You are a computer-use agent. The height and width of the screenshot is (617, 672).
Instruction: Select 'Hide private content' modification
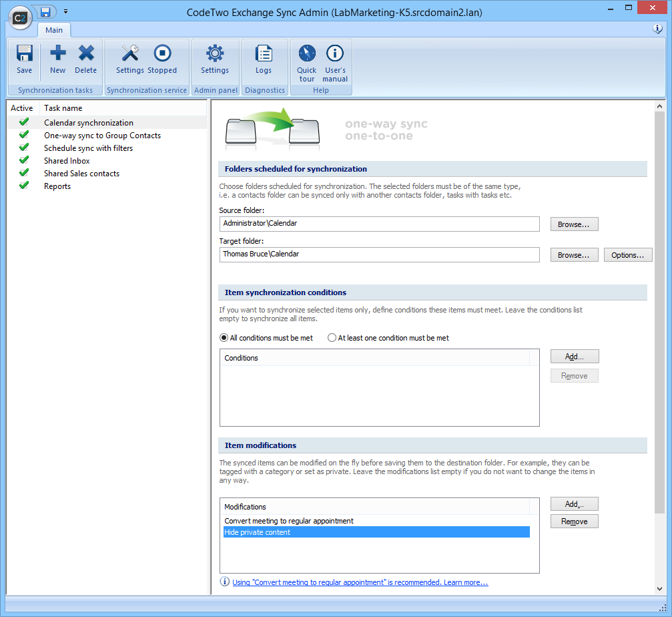click(x=376, y=532)
